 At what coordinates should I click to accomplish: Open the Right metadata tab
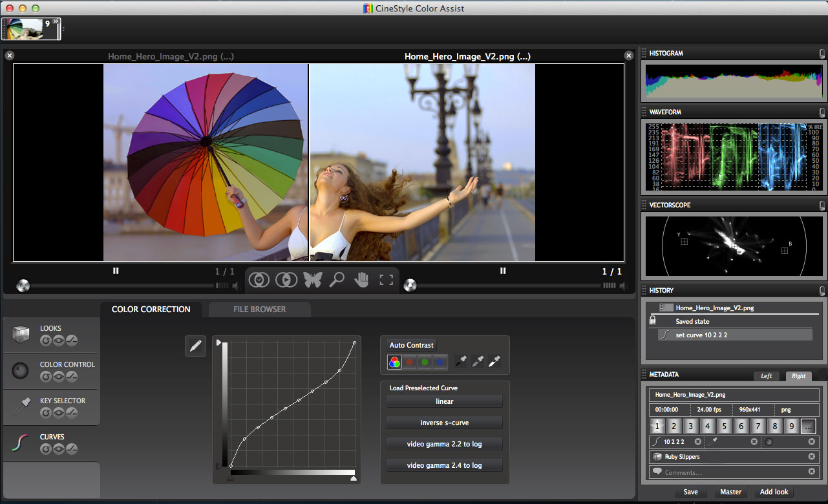799,376
